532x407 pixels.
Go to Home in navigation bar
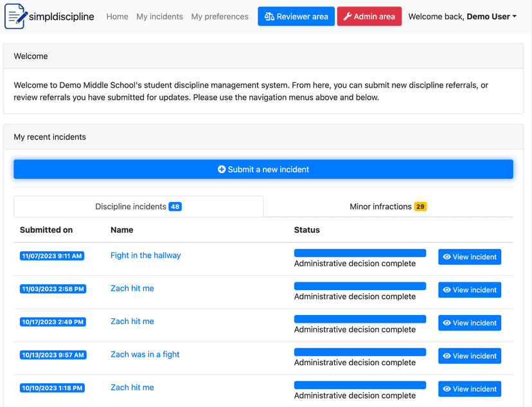[117, 17]
